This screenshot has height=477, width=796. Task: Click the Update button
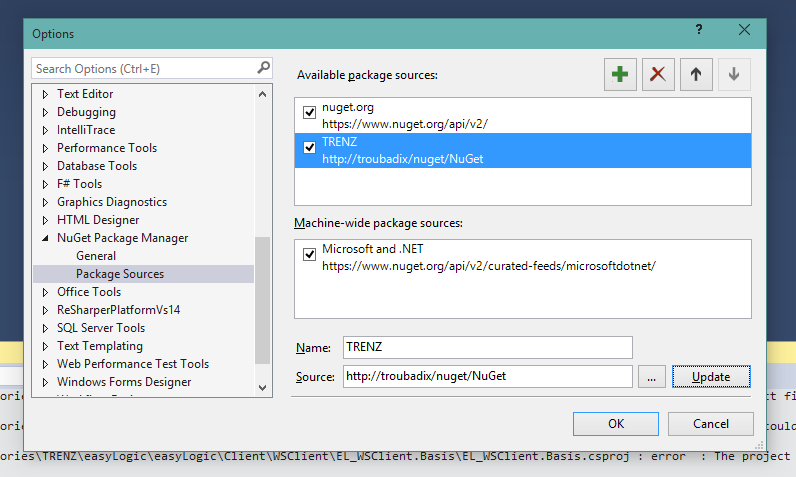coord(711,377)
